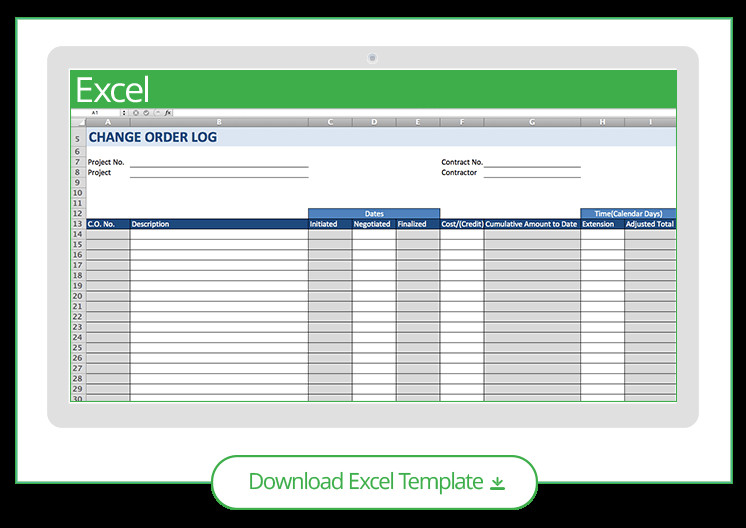Click the blank line next to Contractor
Screen dimensions: 746x528
(532, 173)
